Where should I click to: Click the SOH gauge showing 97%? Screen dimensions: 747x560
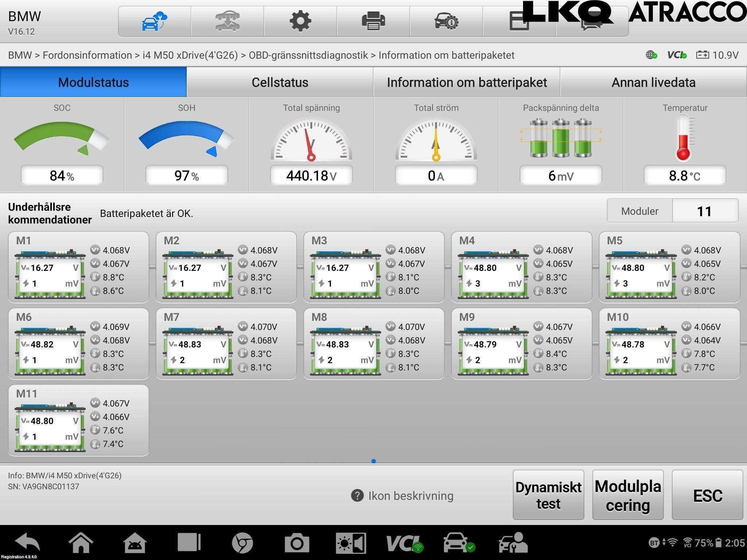point(186,139)
